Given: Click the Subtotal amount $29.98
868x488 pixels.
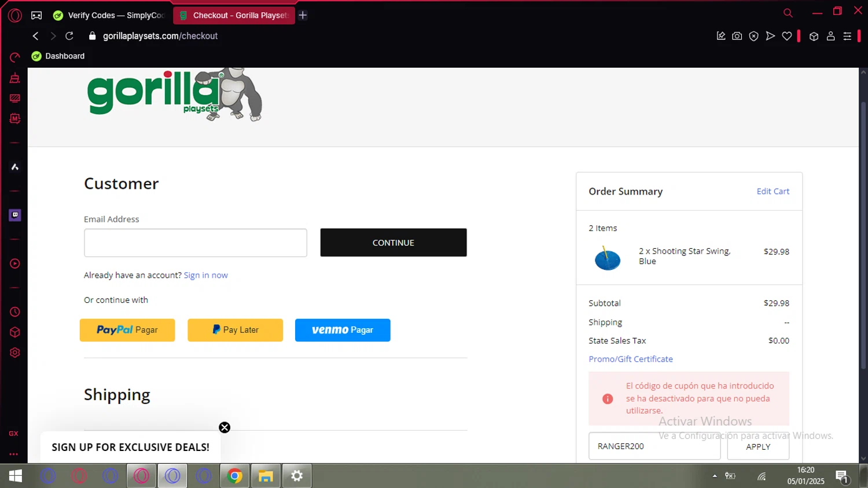Looking at the screenshot, I should (777, 303).
